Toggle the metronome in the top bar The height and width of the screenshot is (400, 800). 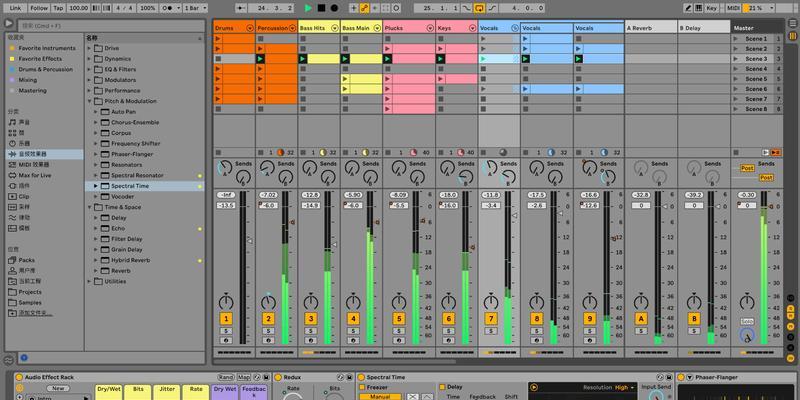click(168, 8)
